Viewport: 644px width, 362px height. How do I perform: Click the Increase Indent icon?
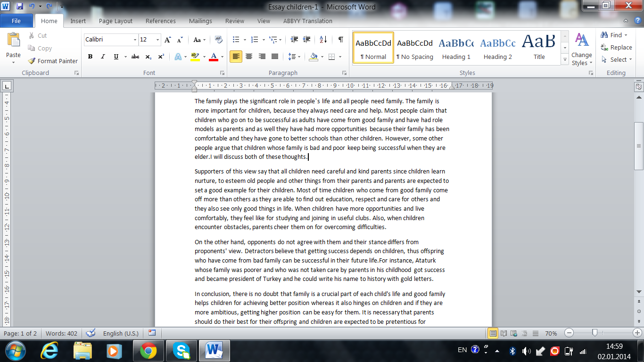(307, 40)
